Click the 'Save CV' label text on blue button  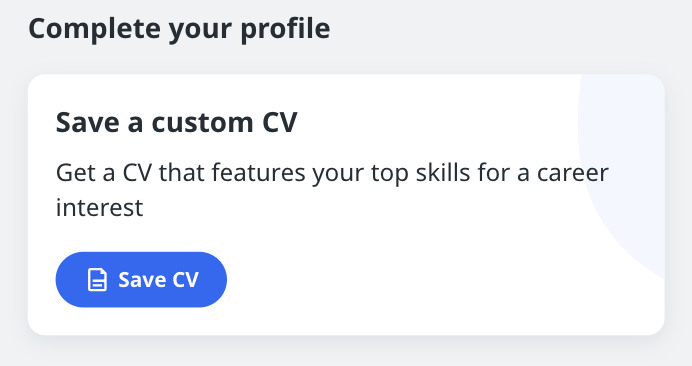coord(158,279)
